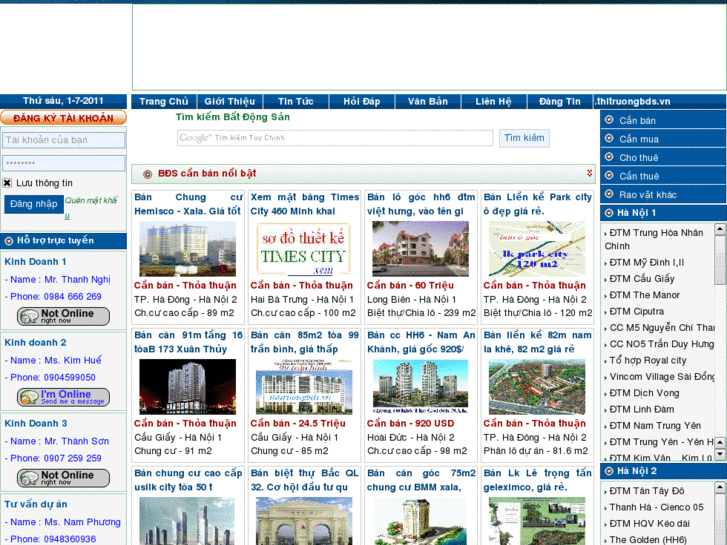The image size is (727, 545).
Task: Open ĐTM Trung Hòa Nhân Chính link
Action: (654, 239)
